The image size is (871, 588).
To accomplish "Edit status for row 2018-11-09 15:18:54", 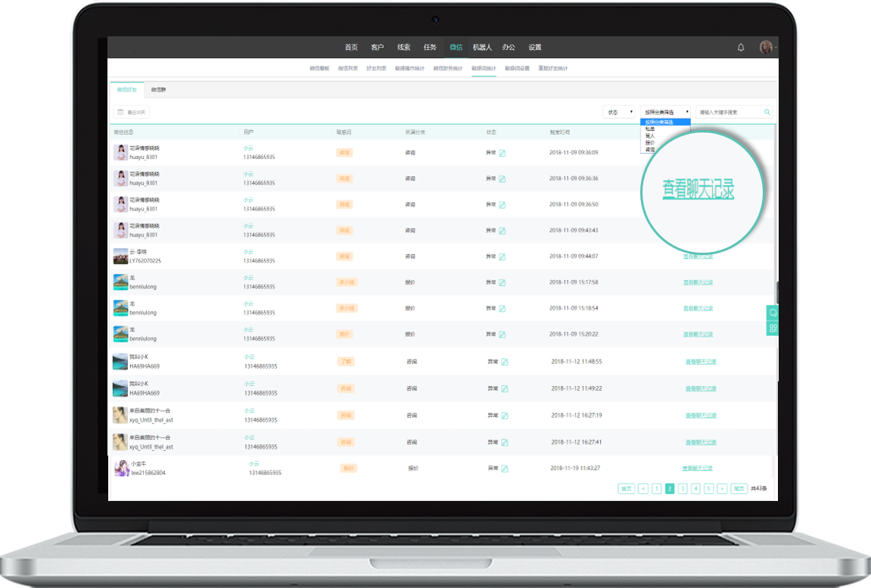I will click(502, 308).
